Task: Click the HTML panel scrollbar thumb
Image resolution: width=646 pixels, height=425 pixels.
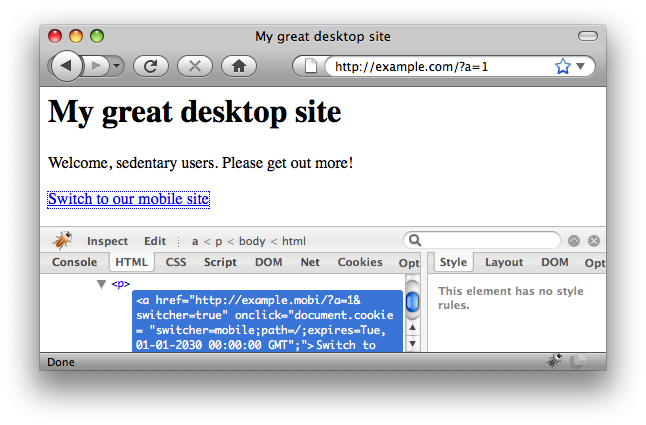Action: (412, 302)
